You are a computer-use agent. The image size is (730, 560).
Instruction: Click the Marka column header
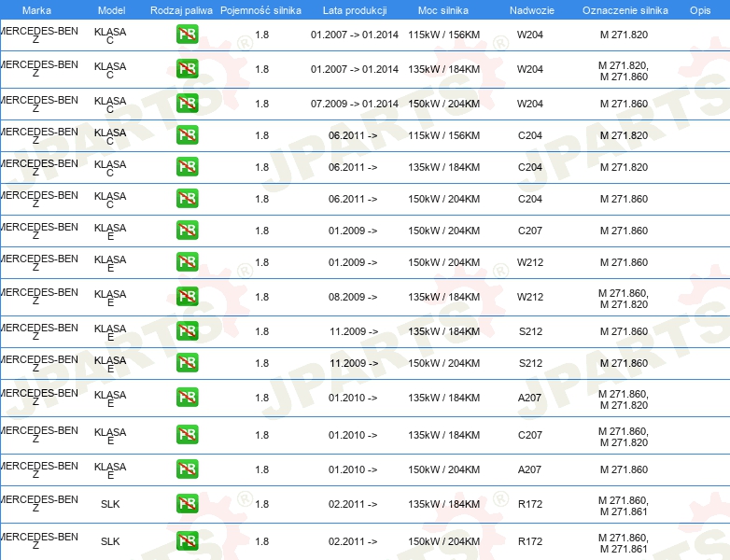pyautogui.click(x=36, y=10)
